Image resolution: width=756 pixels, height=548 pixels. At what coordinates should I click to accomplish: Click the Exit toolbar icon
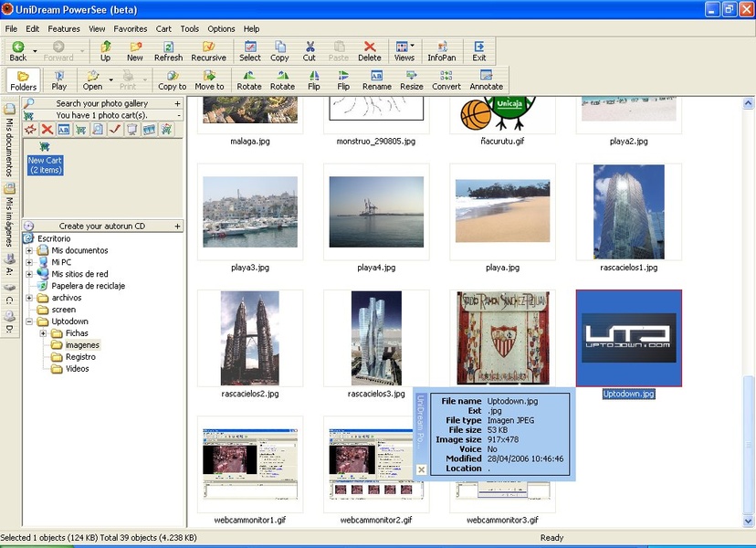click(x=478, y=50)
